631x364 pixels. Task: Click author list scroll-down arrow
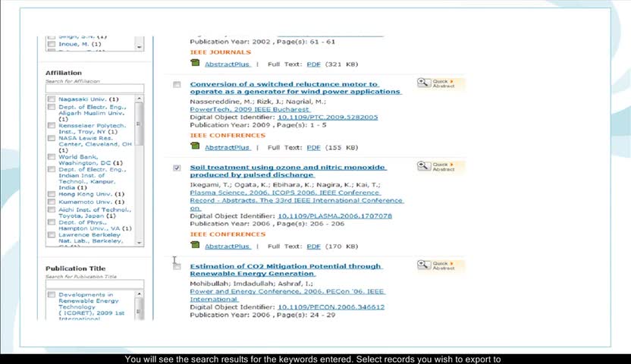pyautogui.click(x=140, y=47)
